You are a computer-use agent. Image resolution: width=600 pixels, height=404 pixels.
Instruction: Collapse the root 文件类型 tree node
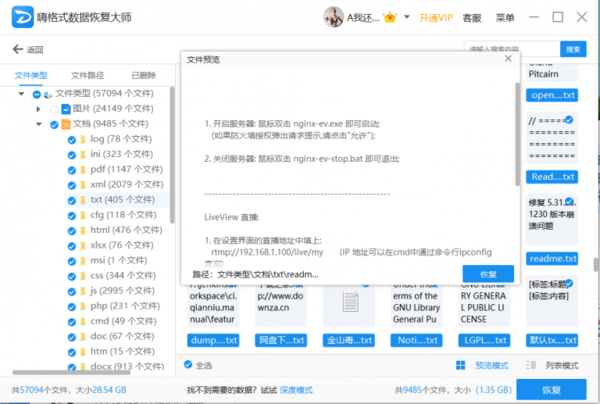point(23,93)
